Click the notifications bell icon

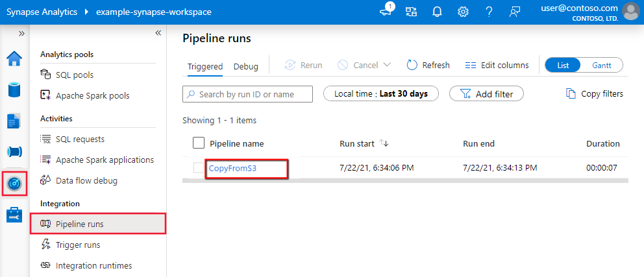tap(438, 12)
